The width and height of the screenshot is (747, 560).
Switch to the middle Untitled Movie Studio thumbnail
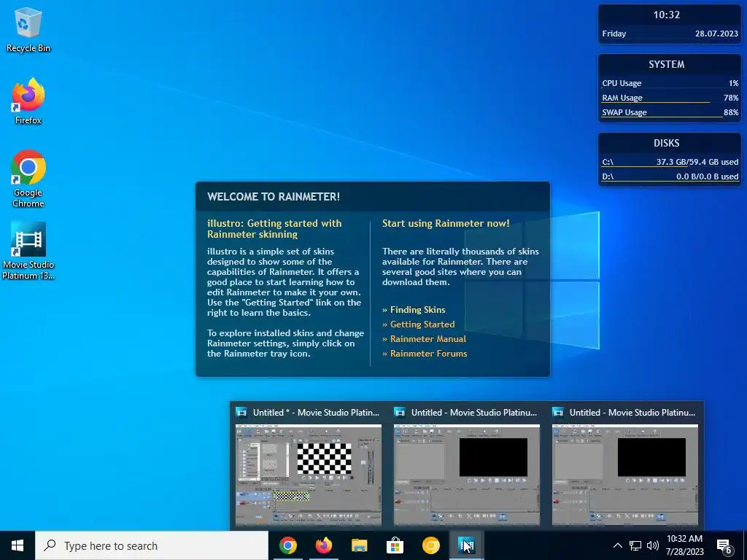(466, 475)
